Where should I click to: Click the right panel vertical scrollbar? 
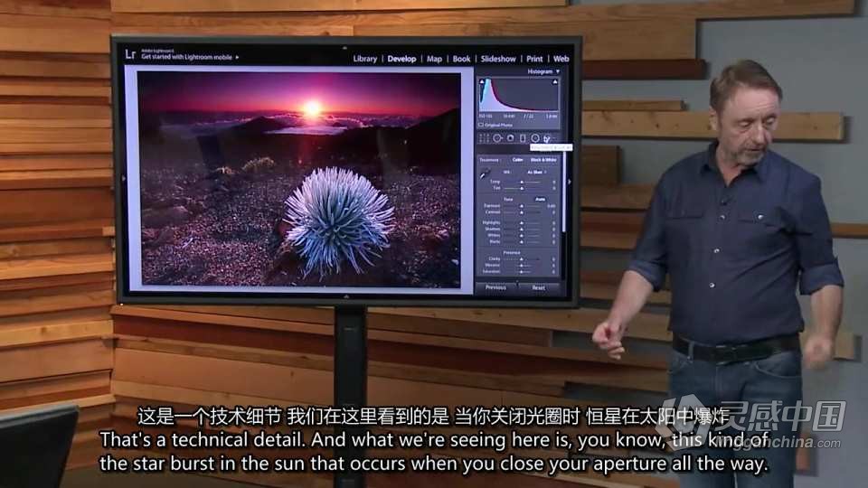pyautogui.click(x=563, y=191)
